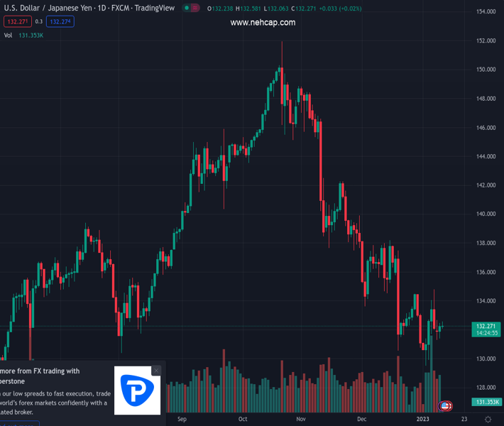The image size is (504, 426).
Task: Click the 150.000 price level on axis
Action: pyautogui.click(x=486, y=70)
